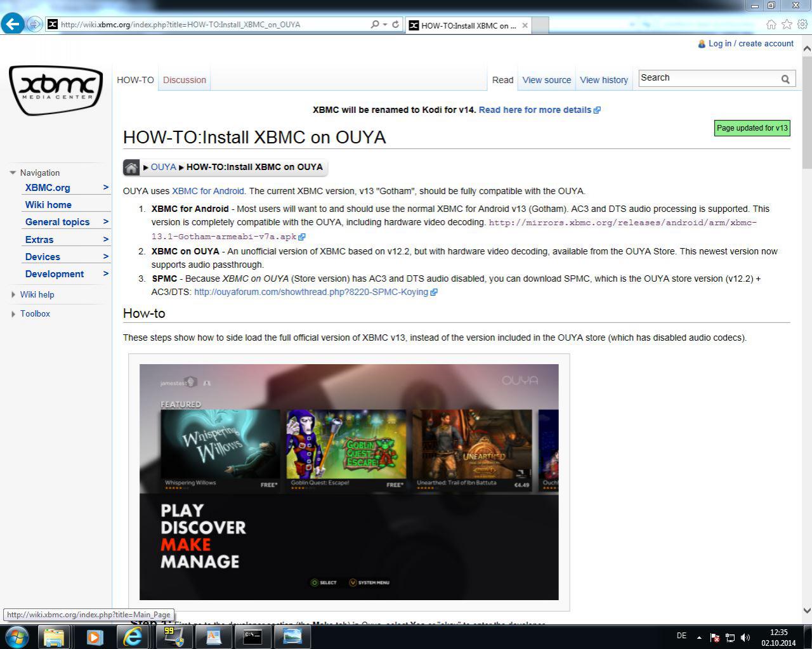Click the XBMC Media Center logo
The height and width of the screenshot is (649, 812).
pos(56,90)
